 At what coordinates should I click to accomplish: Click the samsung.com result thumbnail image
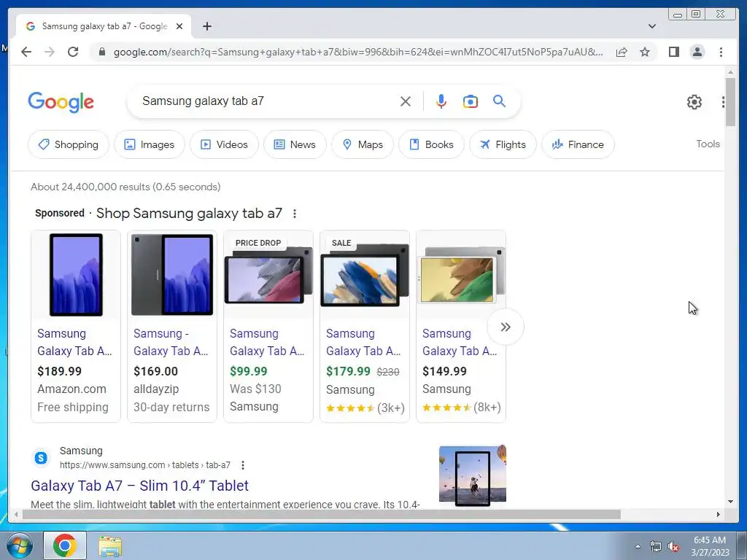pyautogui.click(x=473, y=475)
